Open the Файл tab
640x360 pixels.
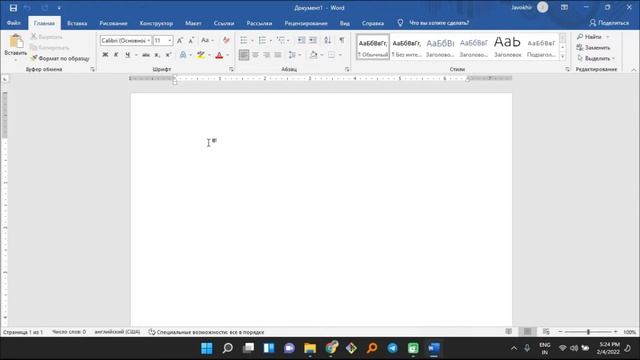(13, 23)
